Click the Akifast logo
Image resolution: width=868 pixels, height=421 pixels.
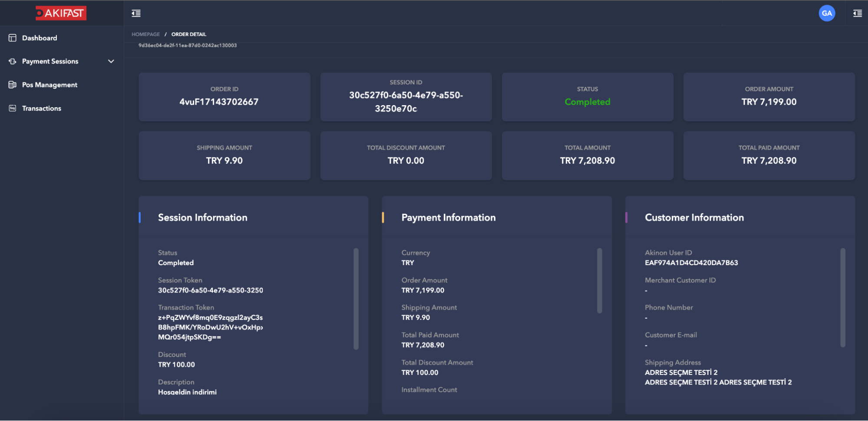click(61, 13)
